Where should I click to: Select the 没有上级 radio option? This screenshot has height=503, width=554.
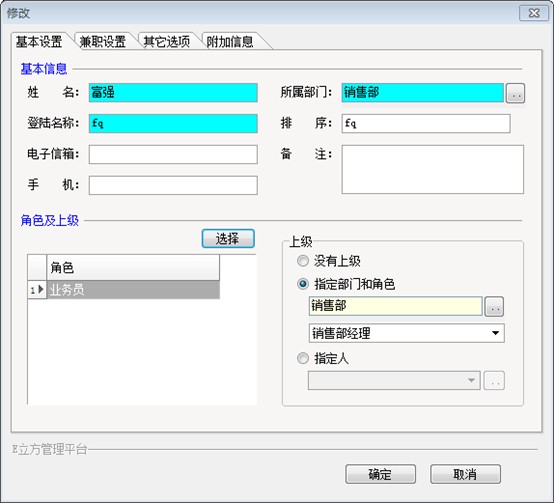[x=329, y=261]
